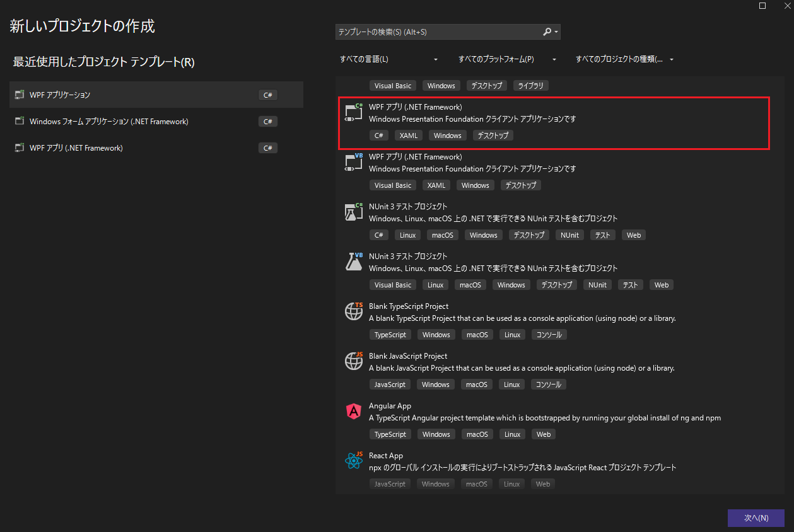Screen dimensions: 794x532
Task: Click the C# WPF アプリ (.NET Framework) template icon
Action: click(x=354, y=112)
